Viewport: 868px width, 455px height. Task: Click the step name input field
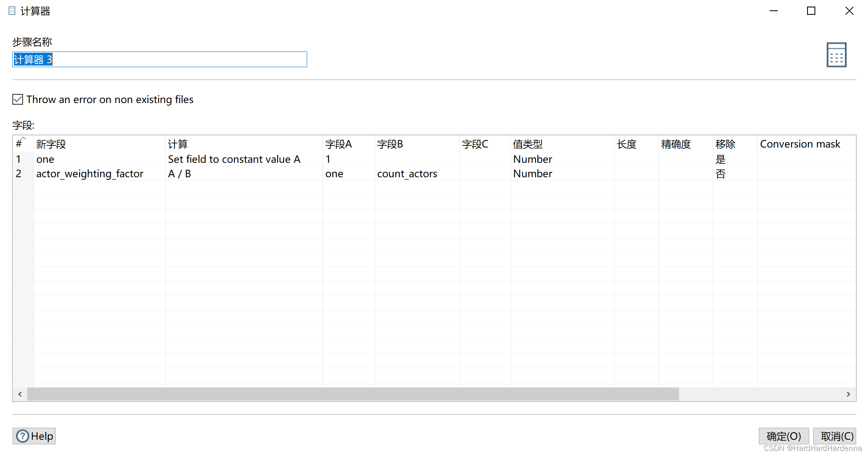coord(160,59)
